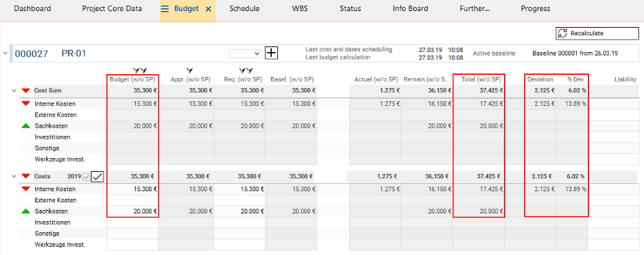Collapse the project 000027 header chevron
This screenshot has width=644, height=255.
point(5,53)
